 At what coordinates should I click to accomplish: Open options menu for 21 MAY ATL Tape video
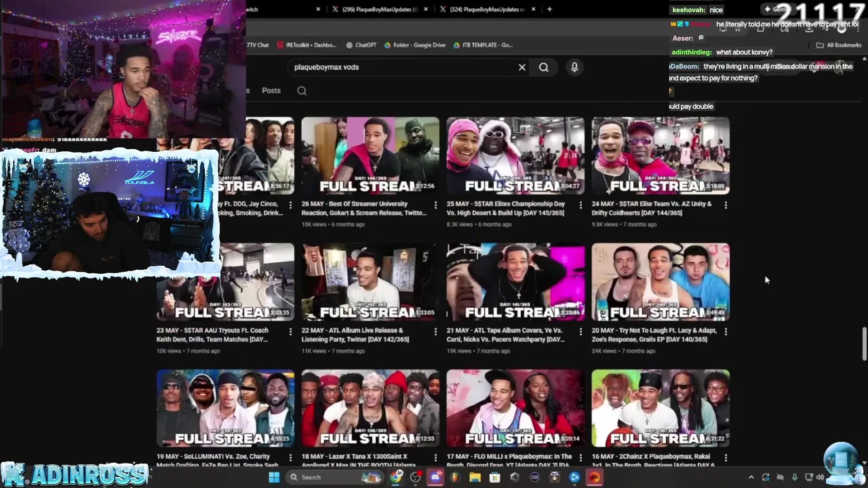tap(581, 331)
